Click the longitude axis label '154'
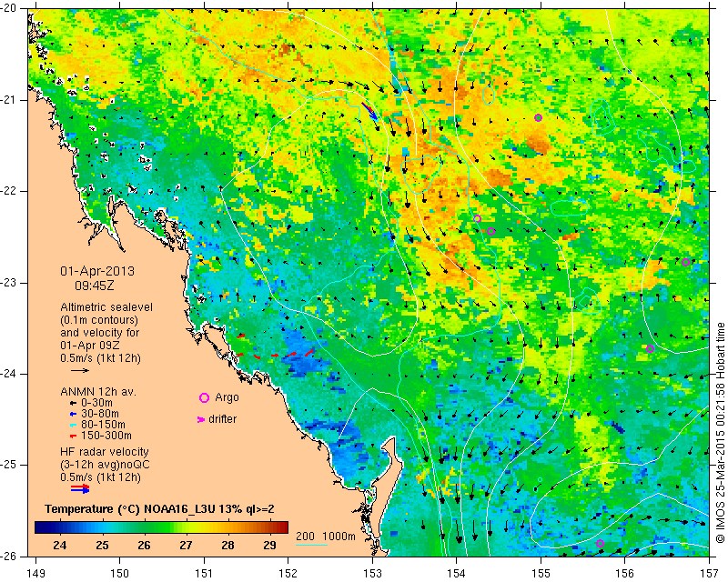The height and width of the screenshot is (582, 728). (457, 574)
